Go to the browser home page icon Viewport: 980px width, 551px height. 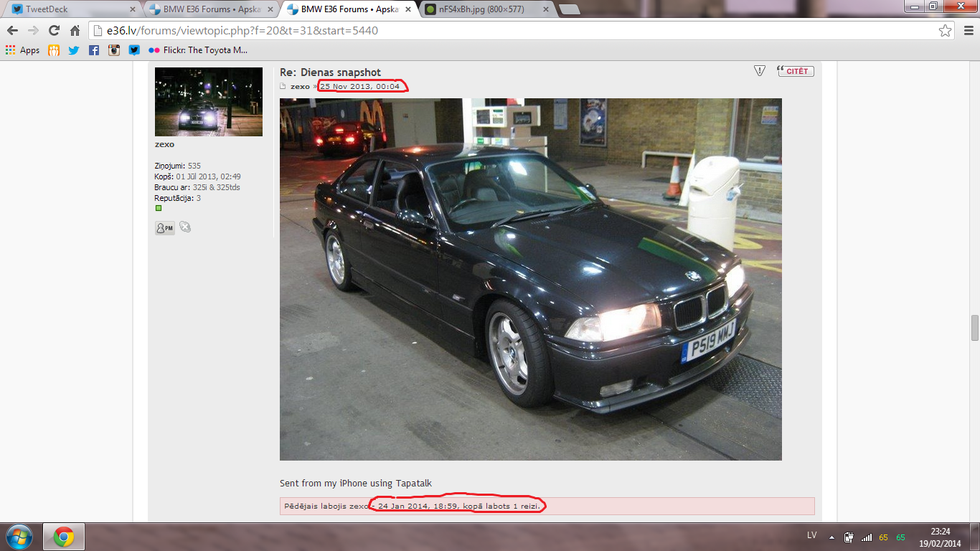coord(75,31)
